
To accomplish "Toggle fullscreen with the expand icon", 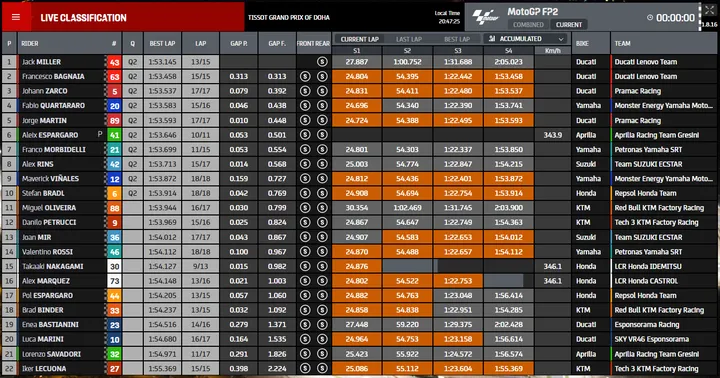I will [x=709, y=10].
